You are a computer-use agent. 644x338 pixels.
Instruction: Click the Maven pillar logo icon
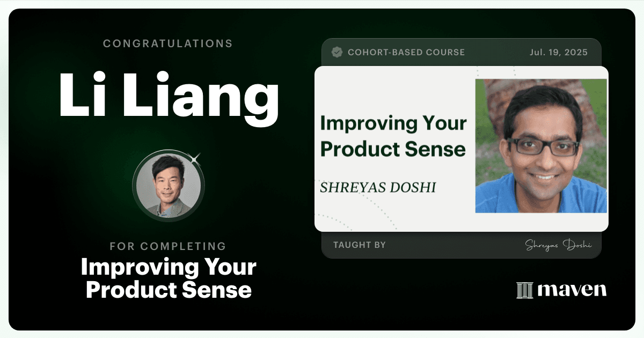[x=524, y=290]
